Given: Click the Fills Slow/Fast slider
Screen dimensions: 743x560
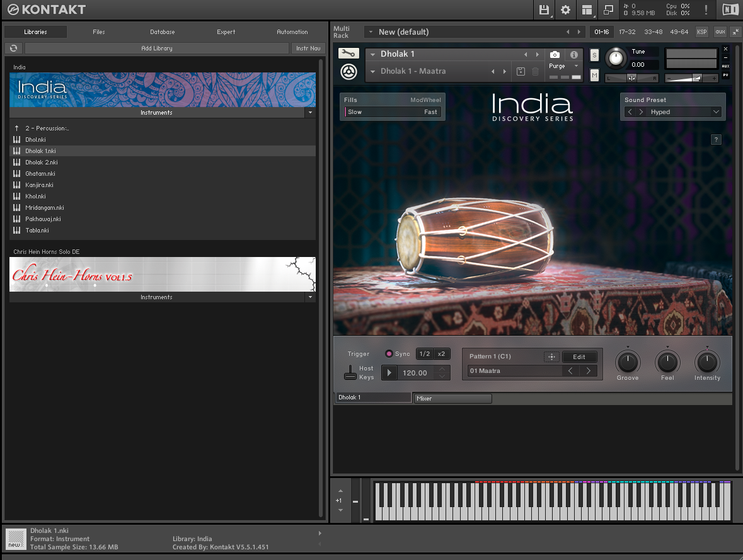Looking at the screenshot, I should point(393,111).
